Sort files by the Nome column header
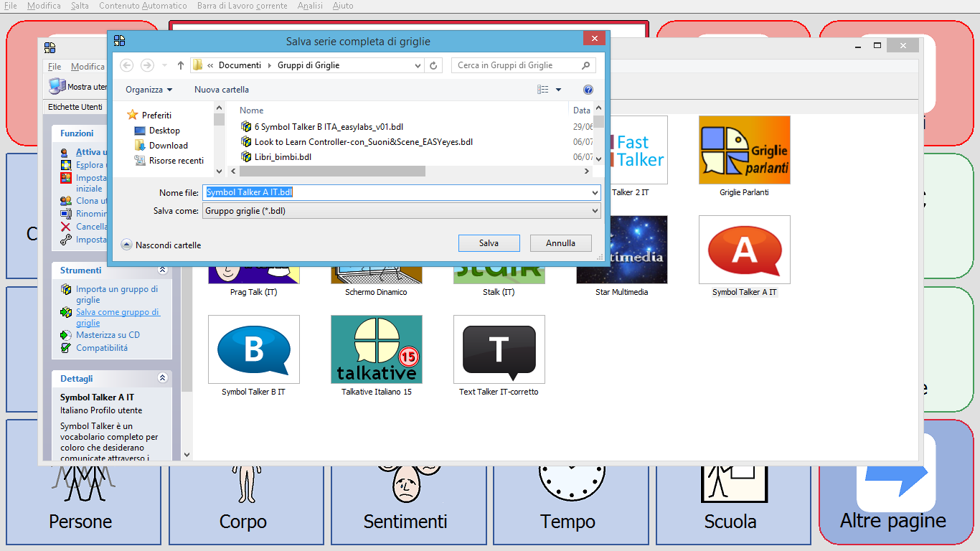This screenshot has width=980, height=551. click(252, 110)
